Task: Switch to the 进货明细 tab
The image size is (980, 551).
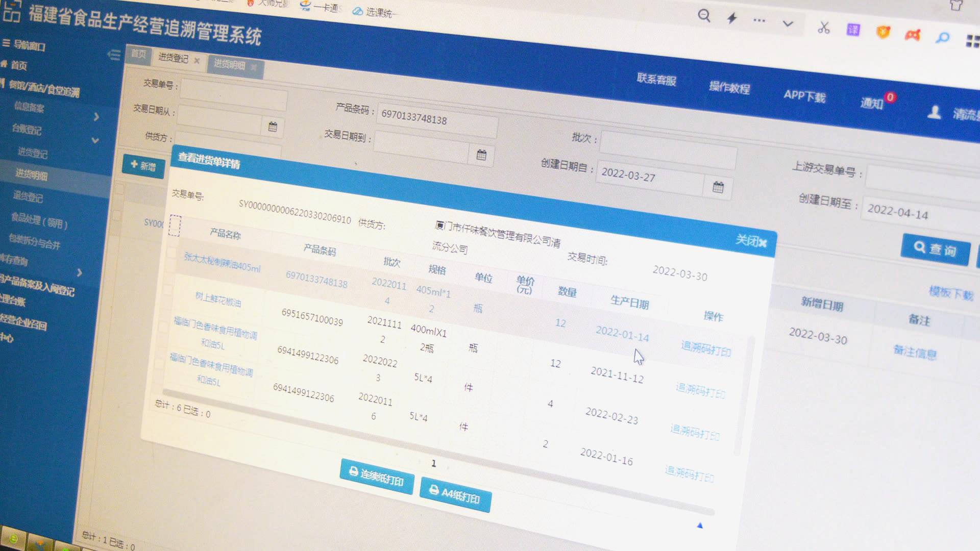Action: [230, 64]
